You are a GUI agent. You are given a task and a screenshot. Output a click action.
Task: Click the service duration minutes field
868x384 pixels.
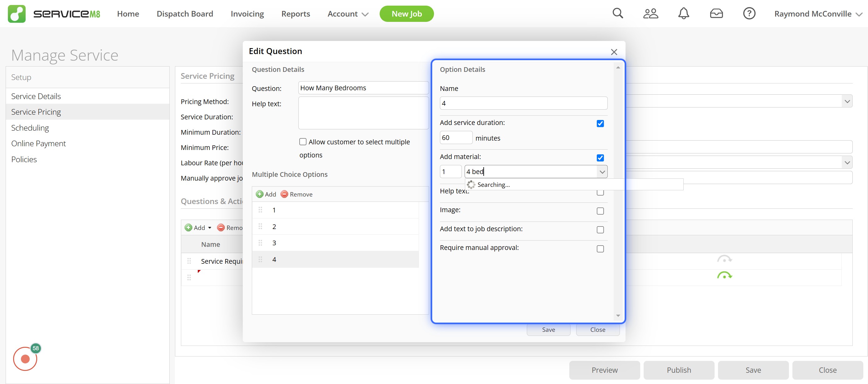[x=456, y=137]
